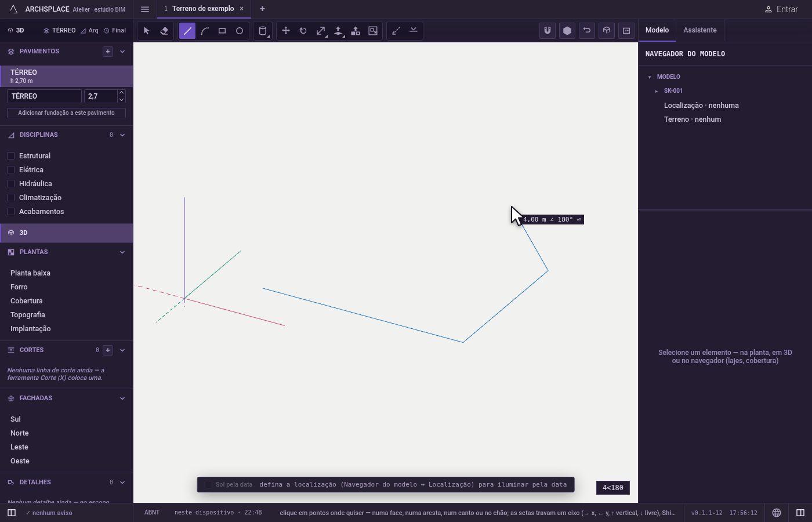The width and height of the screenshot is (812, 522).
Task: Switch to the 3D view mode
Action: 16,31
